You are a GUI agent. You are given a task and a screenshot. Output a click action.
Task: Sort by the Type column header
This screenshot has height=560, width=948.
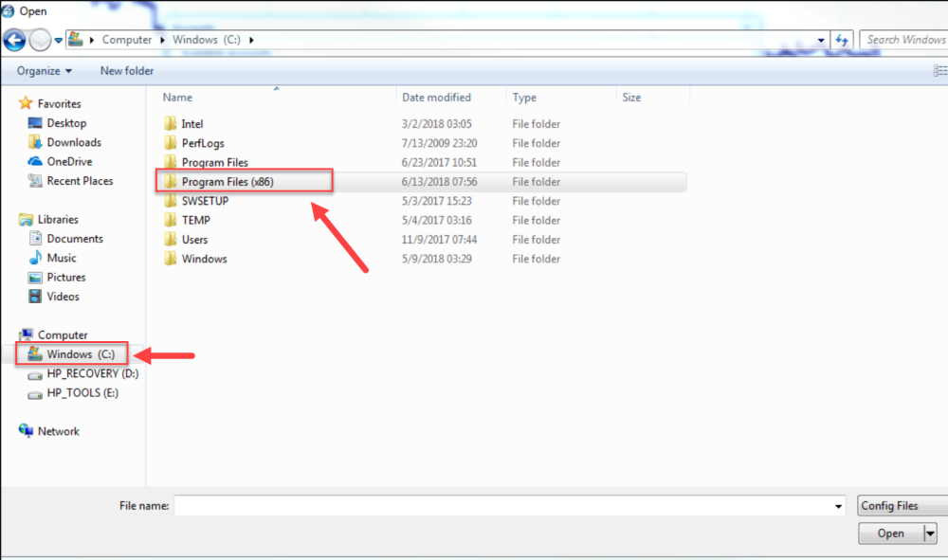tap(524, 98)
